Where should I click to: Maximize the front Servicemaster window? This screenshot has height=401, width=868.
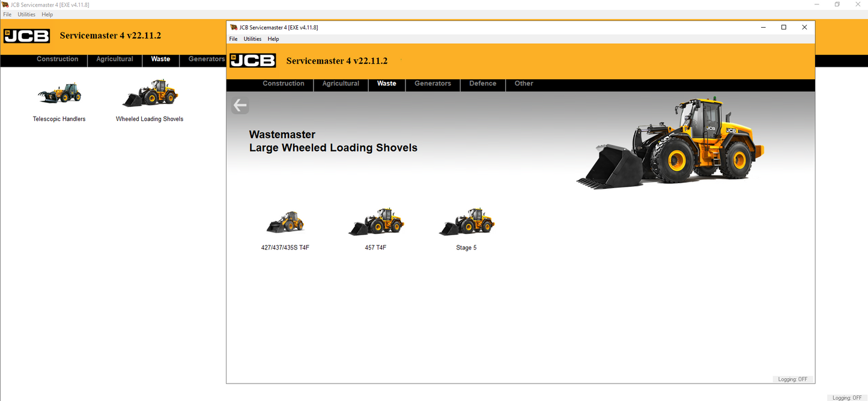pos(783,27)
